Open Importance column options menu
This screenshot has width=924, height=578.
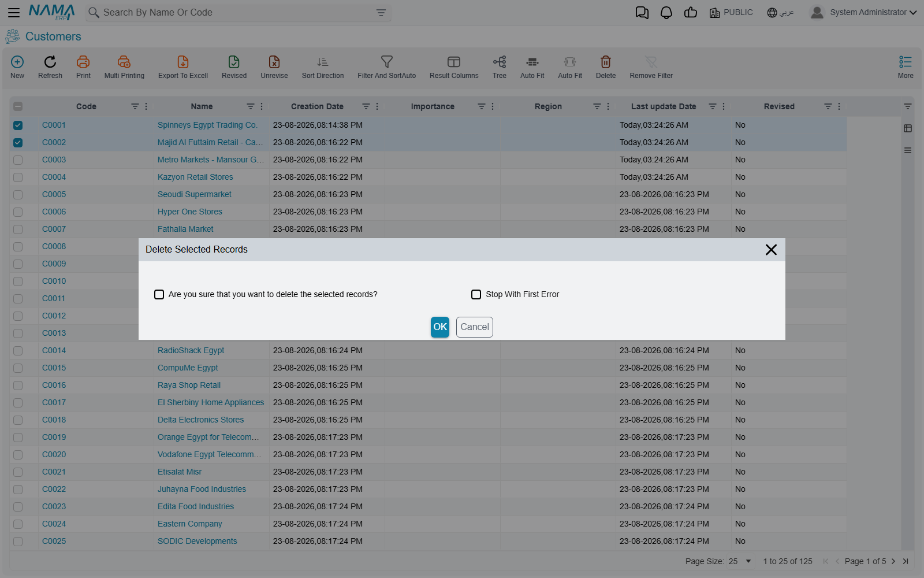point(493,106)
